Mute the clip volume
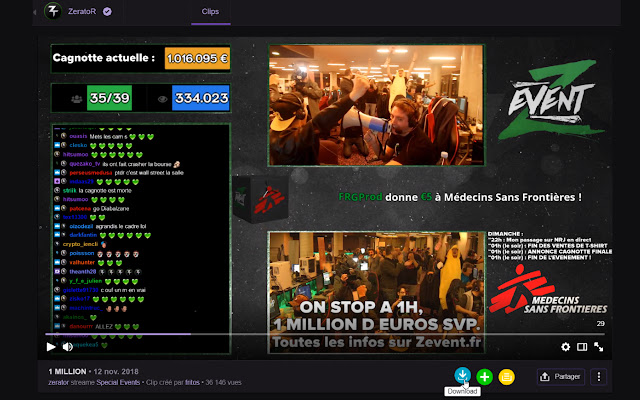This screenshot has width=640, height=400. (x=67, y=347)
